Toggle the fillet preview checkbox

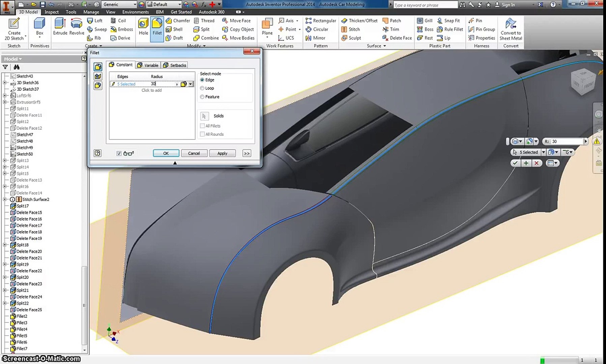pos(119,153)
